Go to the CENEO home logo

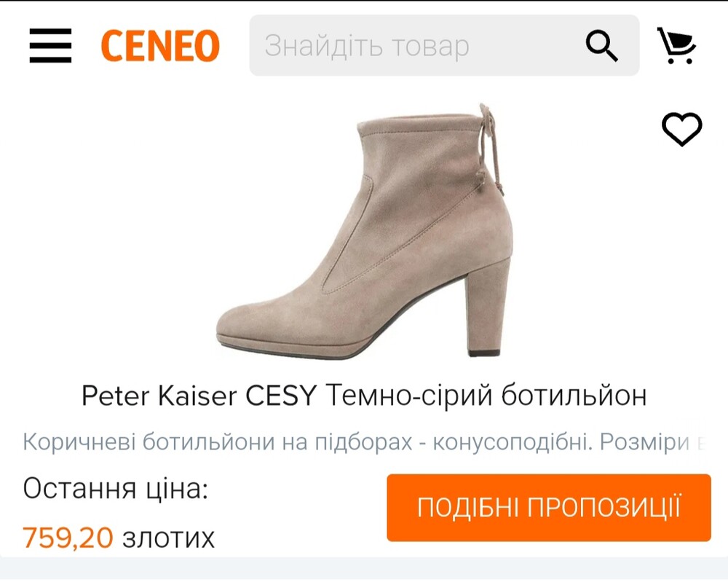[160, 46]
